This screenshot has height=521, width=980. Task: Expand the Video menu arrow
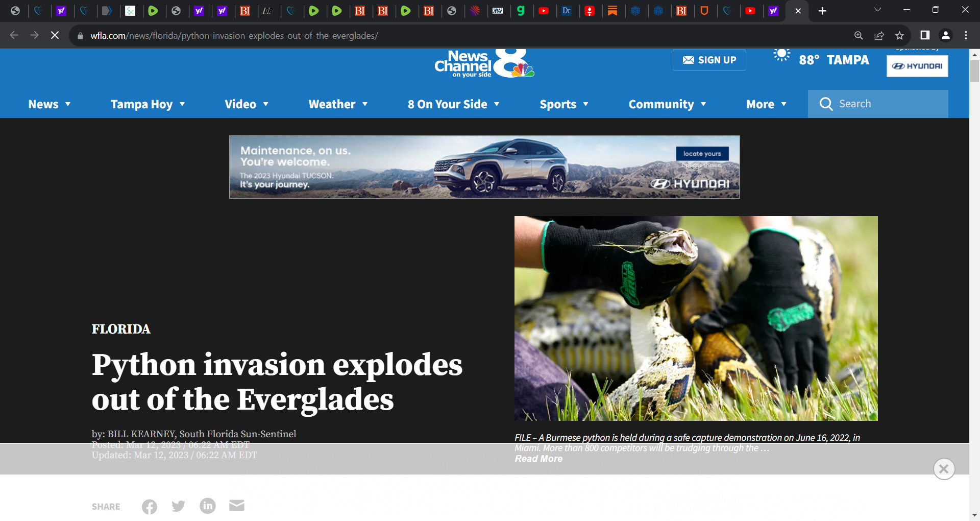(x=266, y=104)
